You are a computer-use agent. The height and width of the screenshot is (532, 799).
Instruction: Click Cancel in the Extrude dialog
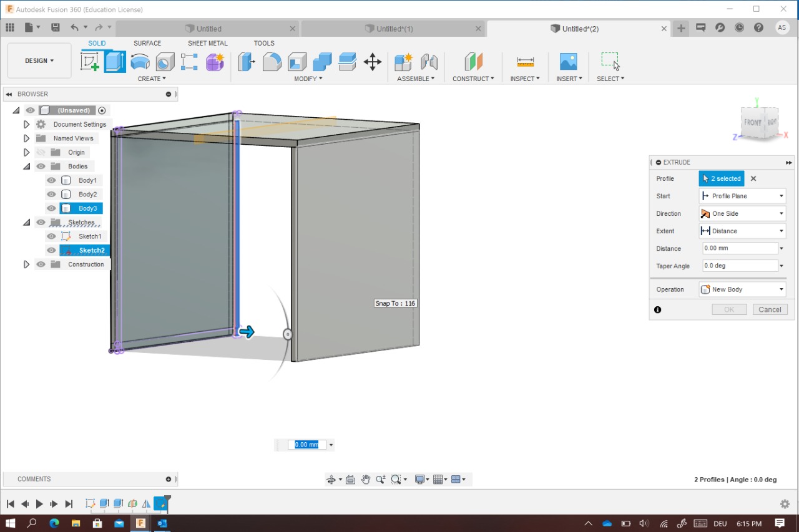coord(770,309)
